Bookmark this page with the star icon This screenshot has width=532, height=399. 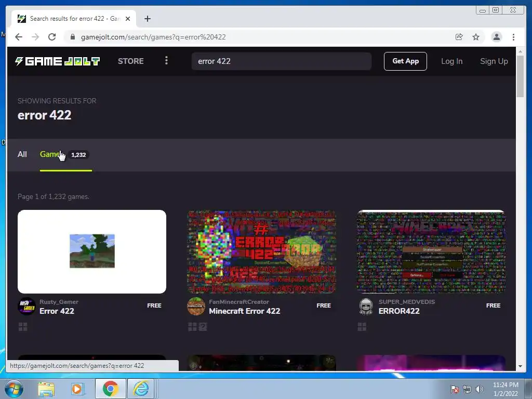(476, 37)
